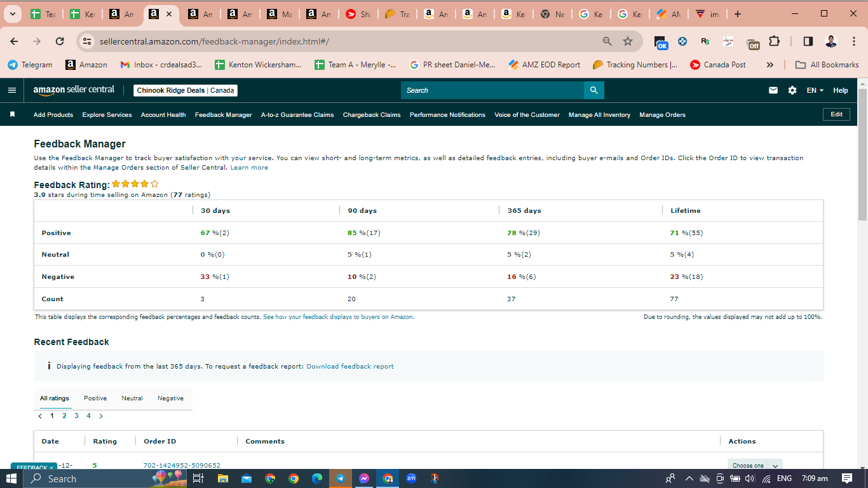Go back to the previous page
This screenshot has height=488, width=868.
click(x=15, y=41)
